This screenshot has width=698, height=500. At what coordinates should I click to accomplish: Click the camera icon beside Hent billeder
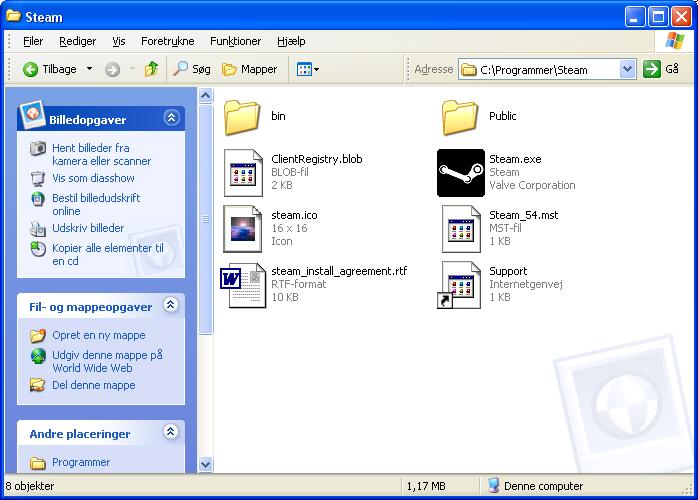point(38,148)
